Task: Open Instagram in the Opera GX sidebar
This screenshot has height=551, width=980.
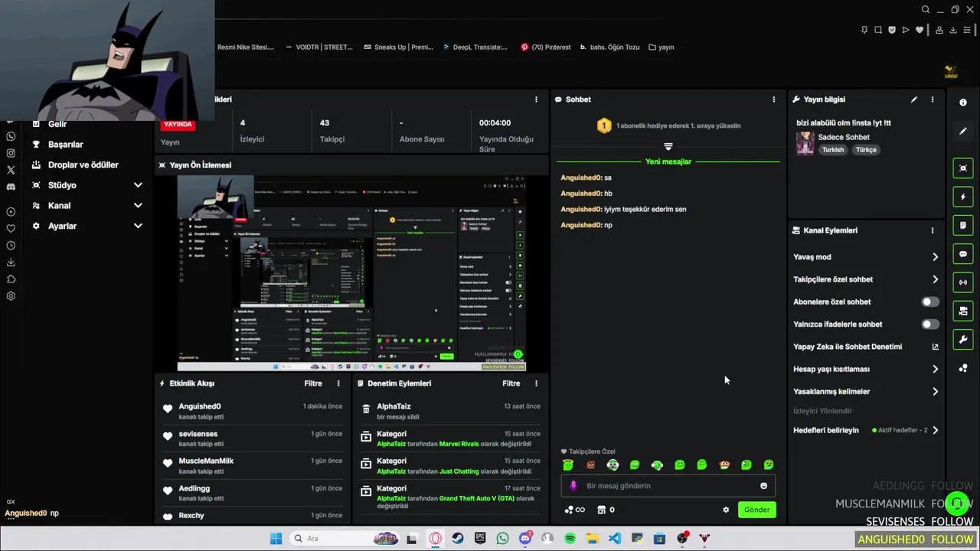Action: point(11,153)
